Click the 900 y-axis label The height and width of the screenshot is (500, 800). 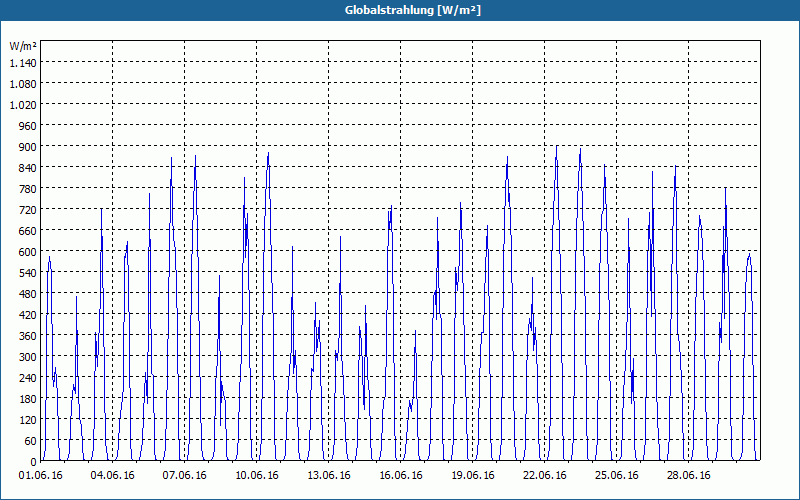coord(29,146)
